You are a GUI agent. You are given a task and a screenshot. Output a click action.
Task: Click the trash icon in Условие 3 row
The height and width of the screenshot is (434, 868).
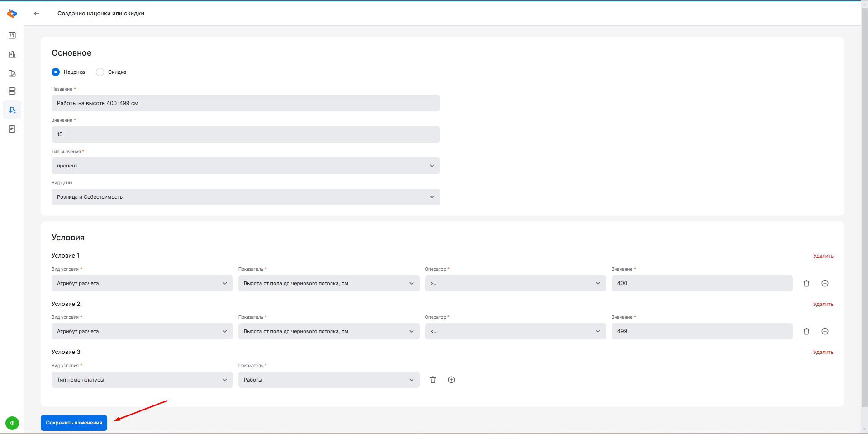coord(433,380)
